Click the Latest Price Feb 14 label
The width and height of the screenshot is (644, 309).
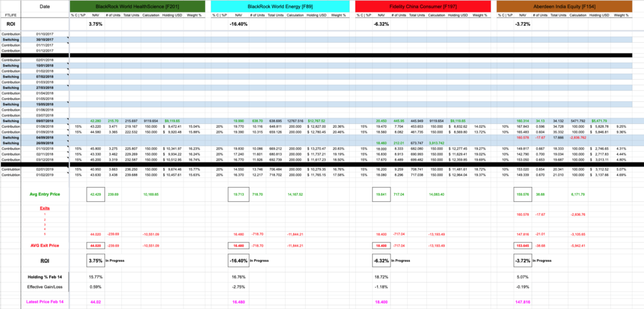[45, 301]
